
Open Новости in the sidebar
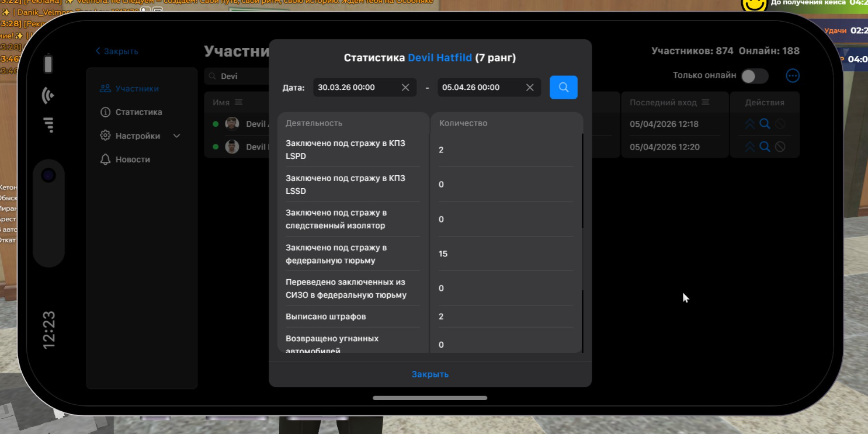[x=133, y=159]
